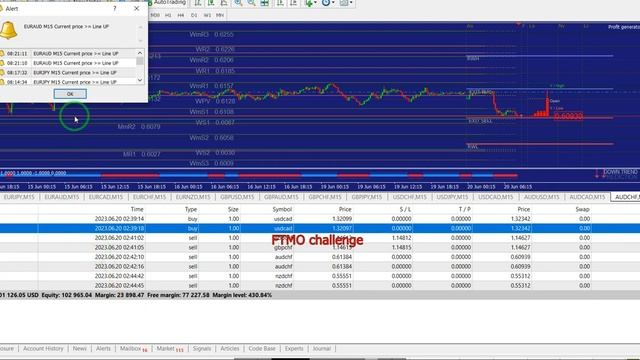
Task: Zoom in on the chart
Action: (238, 2)
